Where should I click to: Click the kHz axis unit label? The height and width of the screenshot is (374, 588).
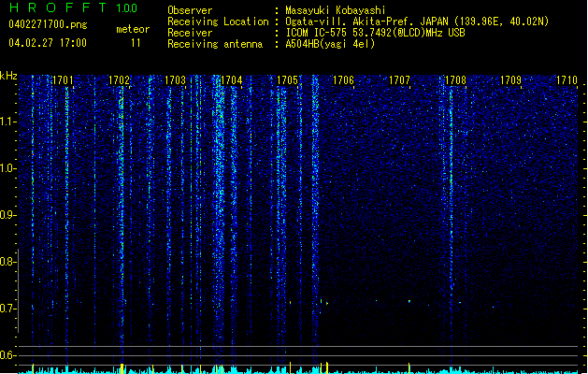click(8, 76)
